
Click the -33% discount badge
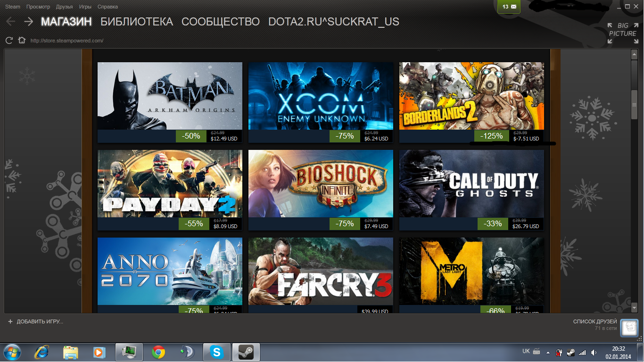(493, 224)
